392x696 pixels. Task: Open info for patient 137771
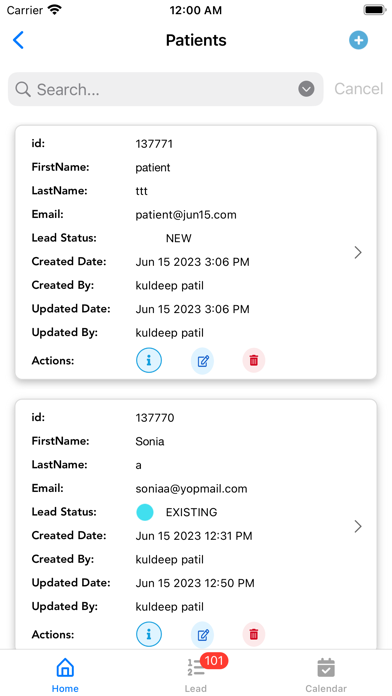tap(149, 360)
